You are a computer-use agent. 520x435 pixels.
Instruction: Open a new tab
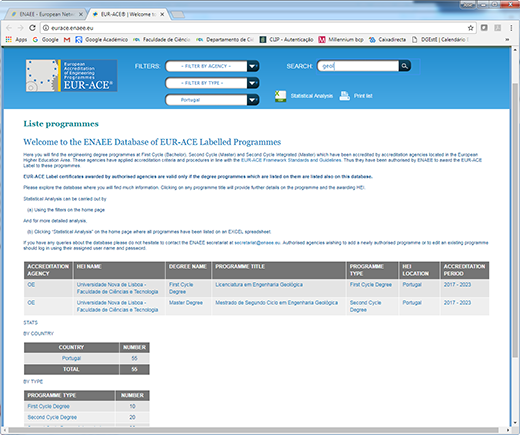point(177,15)
